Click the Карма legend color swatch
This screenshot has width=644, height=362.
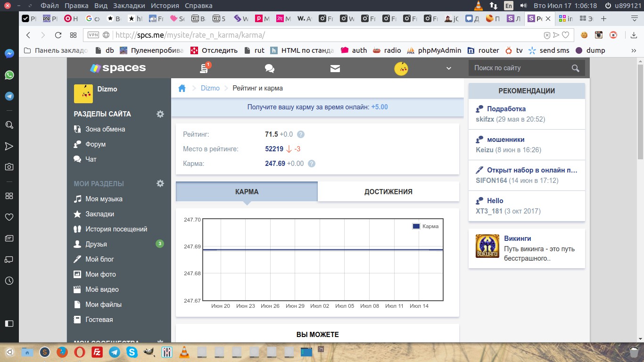(x=416, y=226)
